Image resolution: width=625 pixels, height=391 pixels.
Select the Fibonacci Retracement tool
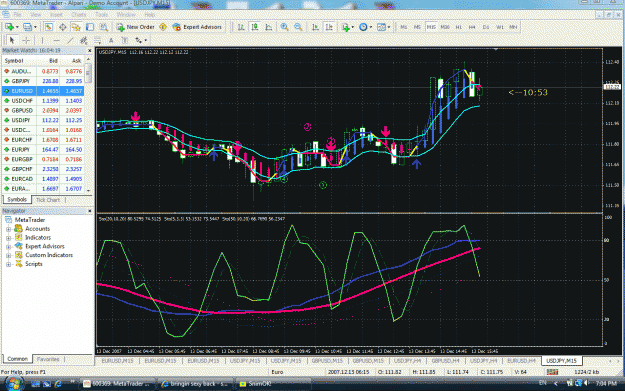pos(97,40)
